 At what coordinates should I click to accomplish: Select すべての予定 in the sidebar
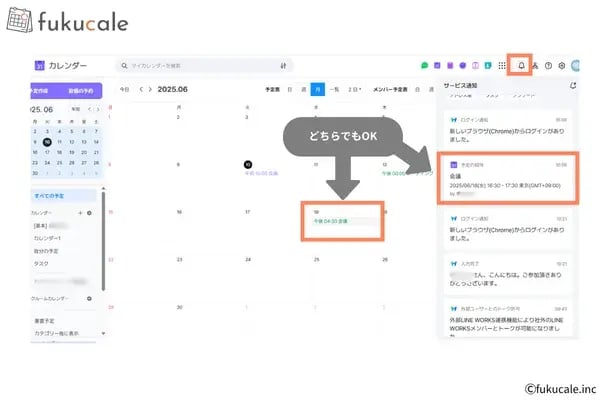pyautogui.click(x=64, y=196)
